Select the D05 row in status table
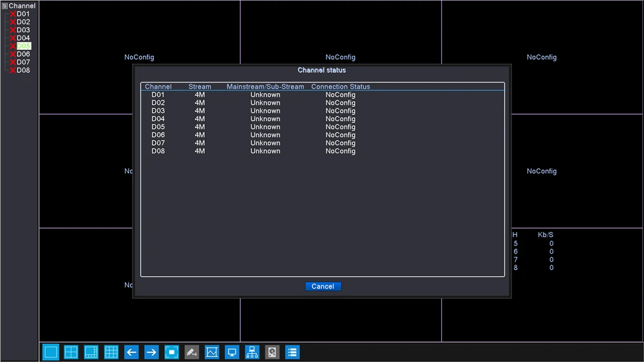Image resolution: width=644 pixels, height=362 pixels. pyautogui.click(x=323, y=127)
